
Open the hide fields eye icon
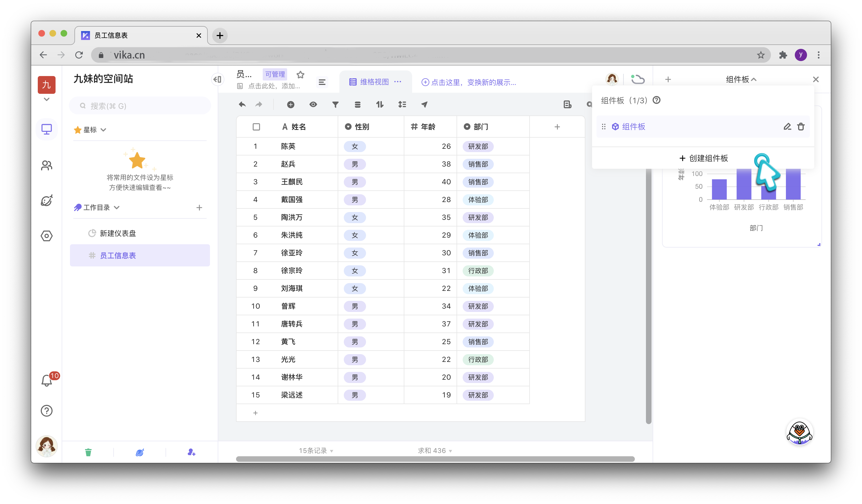click(x=313, y=105)
